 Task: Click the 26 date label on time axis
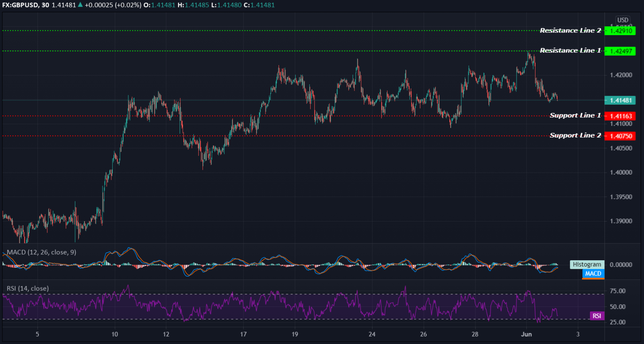click(x=423, y=334)
